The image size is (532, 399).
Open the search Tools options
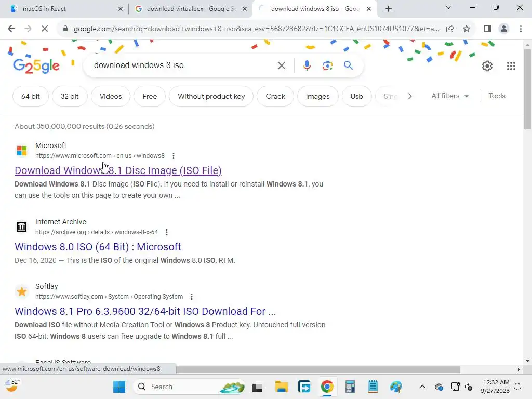[x=497, y=96]
